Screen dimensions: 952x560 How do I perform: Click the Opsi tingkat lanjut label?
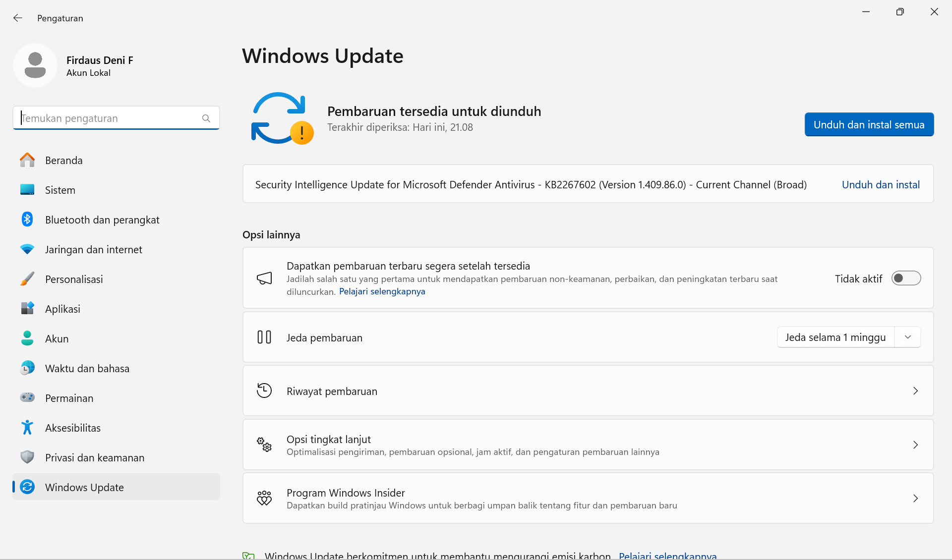(329, 439)
